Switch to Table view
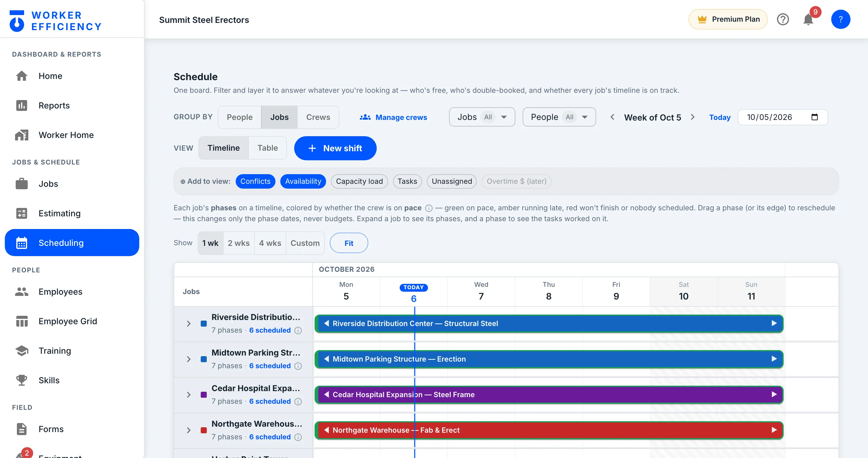This screenshot has height=458, width=868. [x=268, y=148]
